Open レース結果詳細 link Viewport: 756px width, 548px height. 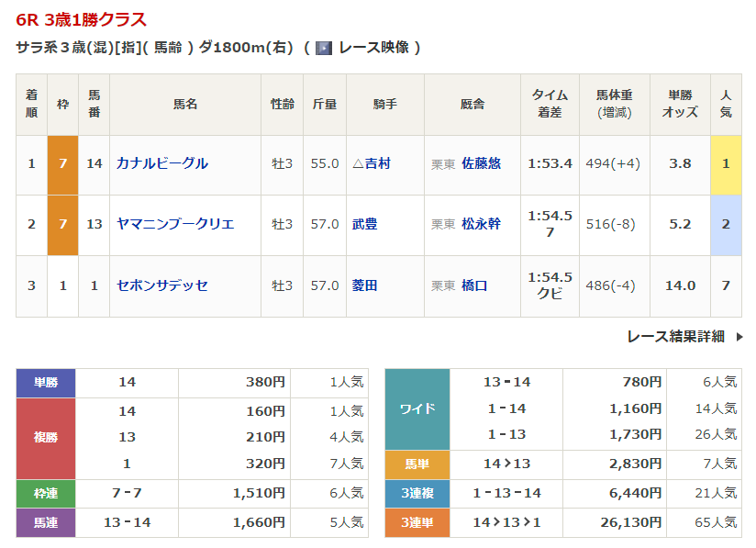click(675, 337)
